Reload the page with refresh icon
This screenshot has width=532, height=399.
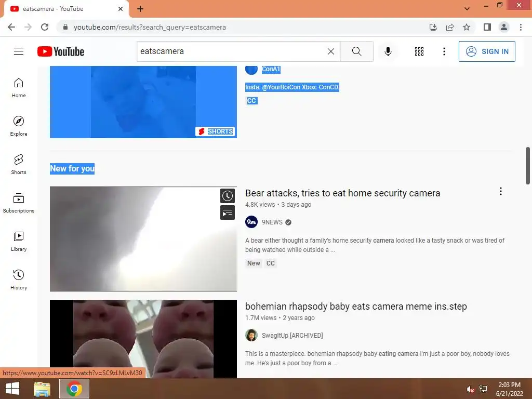[x=45, y=27]
